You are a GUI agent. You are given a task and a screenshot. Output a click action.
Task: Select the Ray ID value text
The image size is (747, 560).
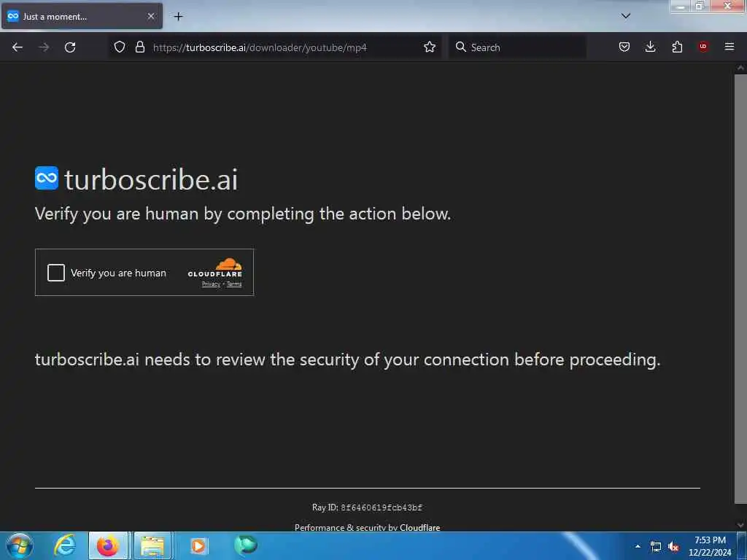381,507
